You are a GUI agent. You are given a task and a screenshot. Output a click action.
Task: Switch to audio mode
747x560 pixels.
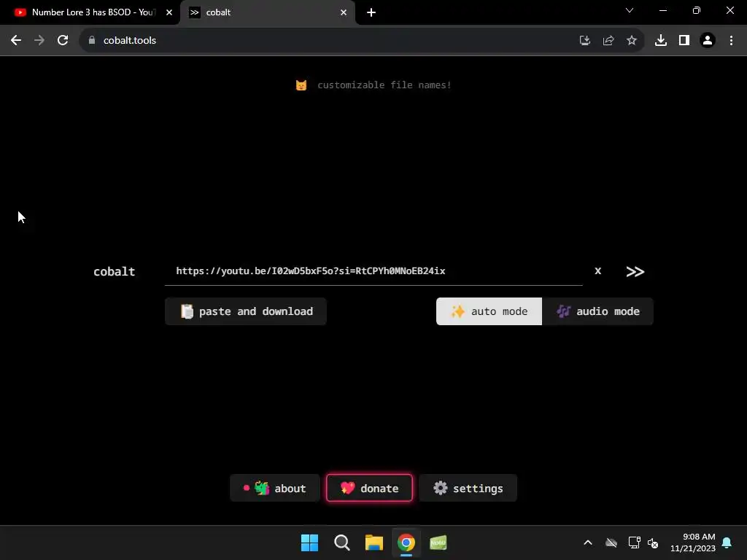(x=598, y=311)
